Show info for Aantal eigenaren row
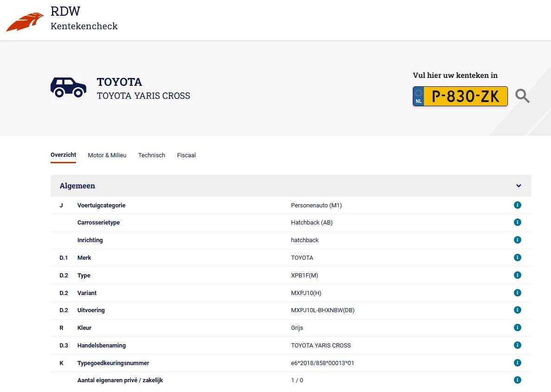 [x=518, y=380]
